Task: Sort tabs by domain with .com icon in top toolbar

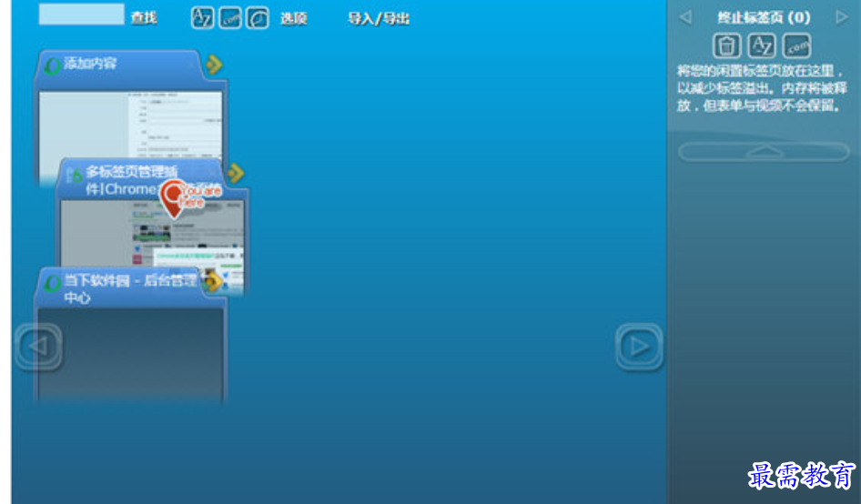Action: click(x=229, y=17)
